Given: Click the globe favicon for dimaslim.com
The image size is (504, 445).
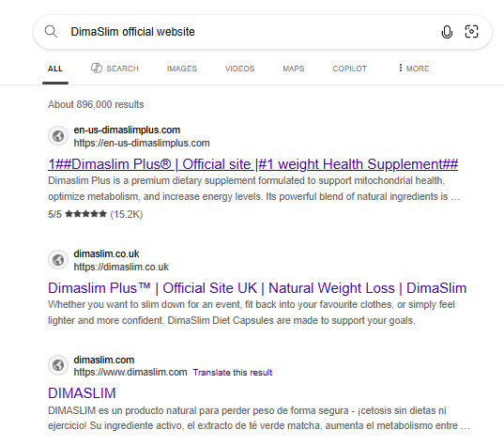Looking at the screenshot, I should coord(58,365).
